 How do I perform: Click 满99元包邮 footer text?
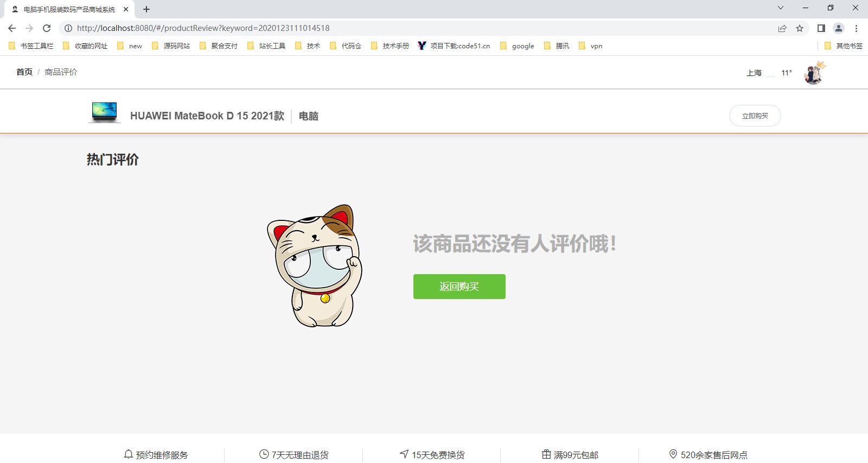tap(576, 455)
